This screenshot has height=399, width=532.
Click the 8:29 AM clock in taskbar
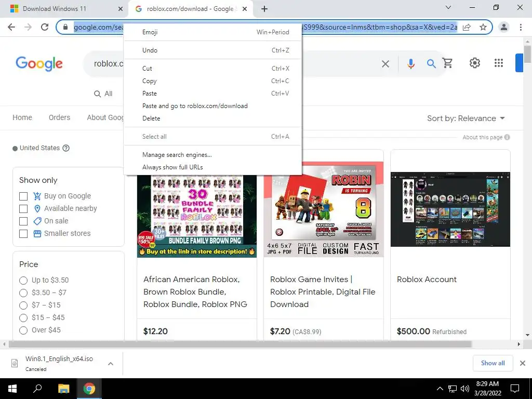(x=487, y=384)
